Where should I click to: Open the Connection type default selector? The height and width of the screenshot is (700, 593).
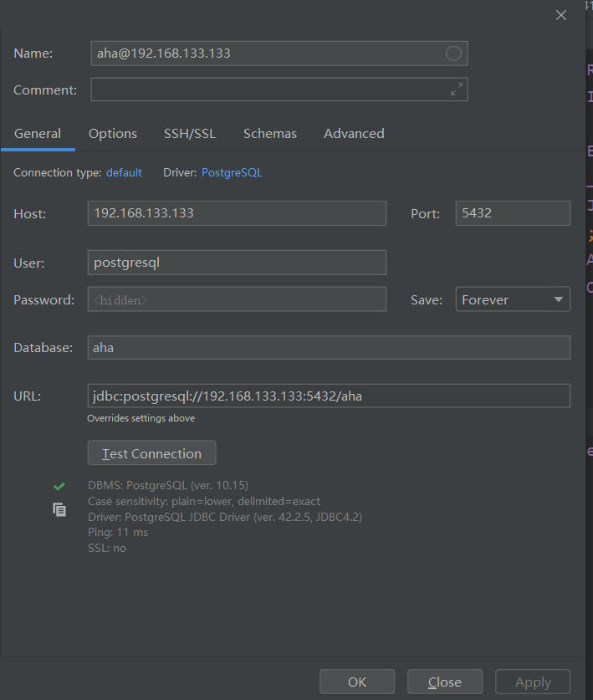coord(124,173)
